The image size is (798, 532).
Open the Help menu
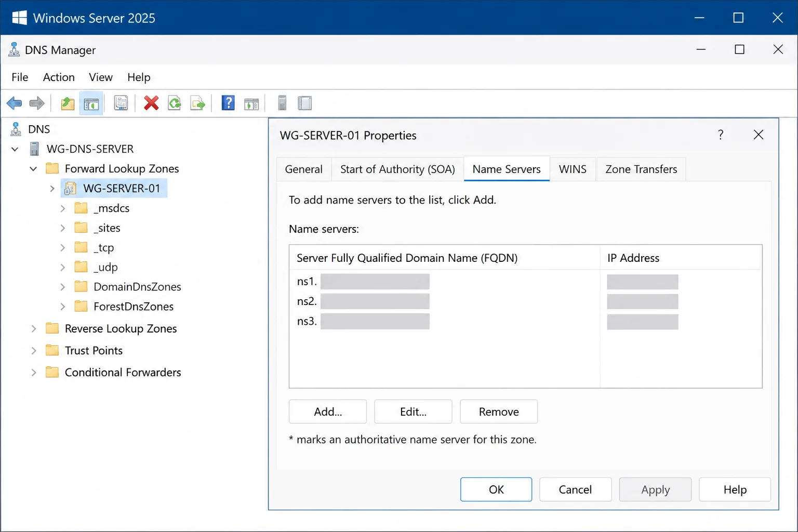139,77
